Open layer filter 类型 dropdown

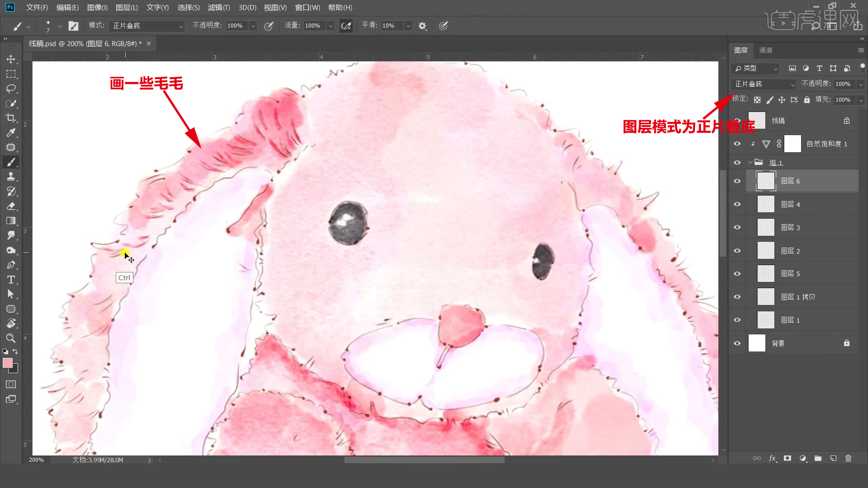pos(755,68)
